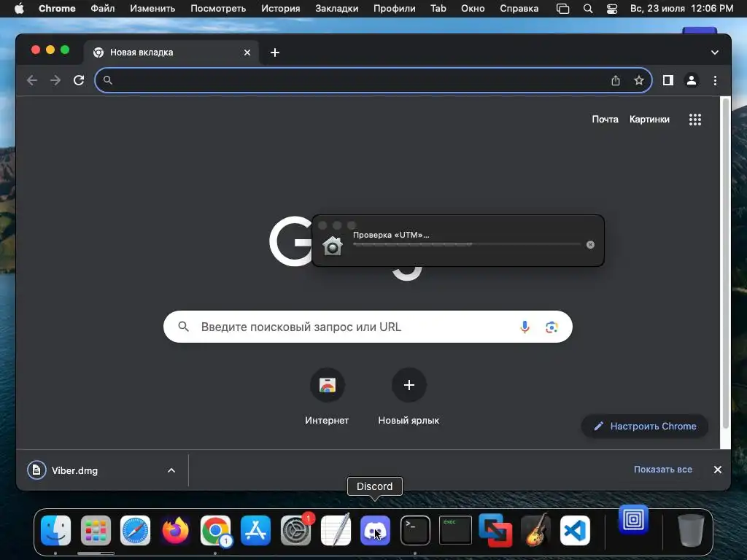
Task: Open Finder from the Dock
Action: [x=55, y=531]
